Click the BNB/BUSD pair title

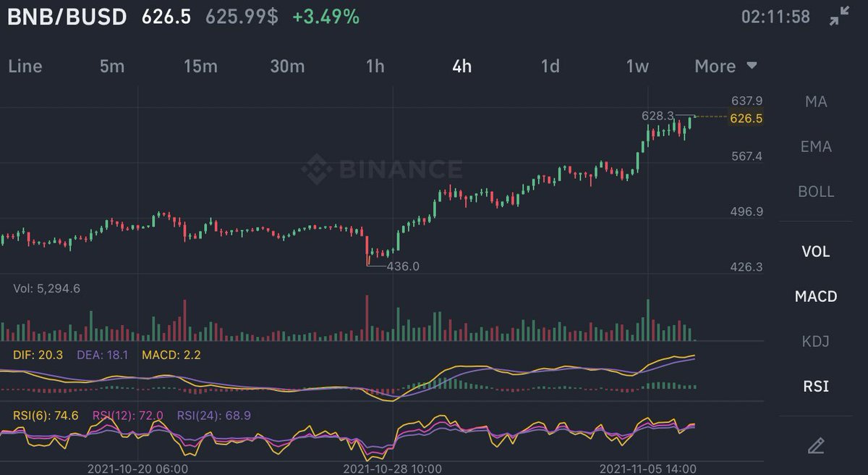(67, 17)
